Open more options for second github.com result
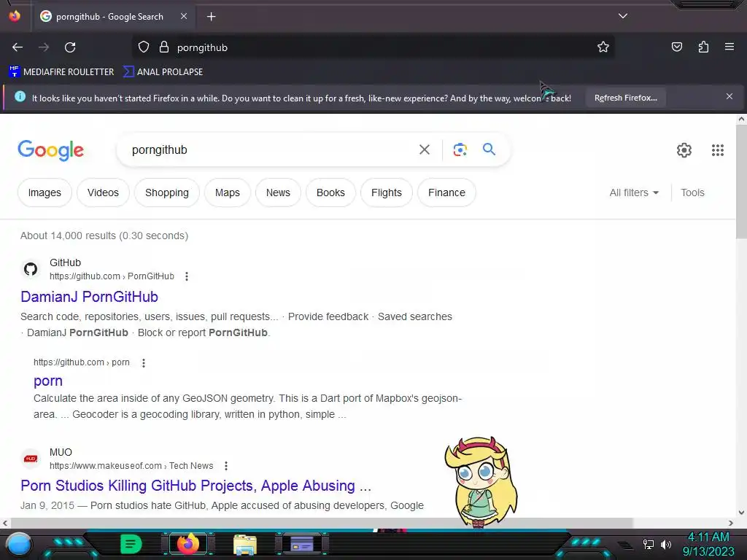Viewport: 747px width, 560px height. click(144, 363)
